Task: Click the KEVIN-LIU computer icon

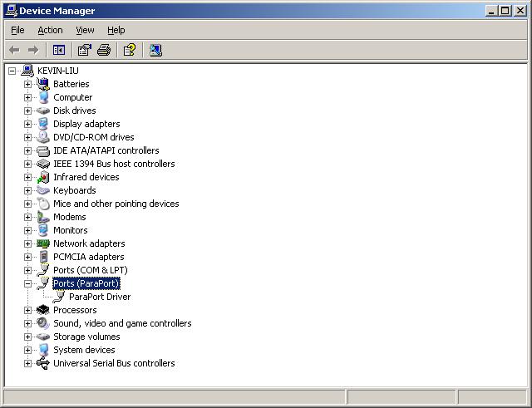Action: pyautogui.click(x=27, y=71)
